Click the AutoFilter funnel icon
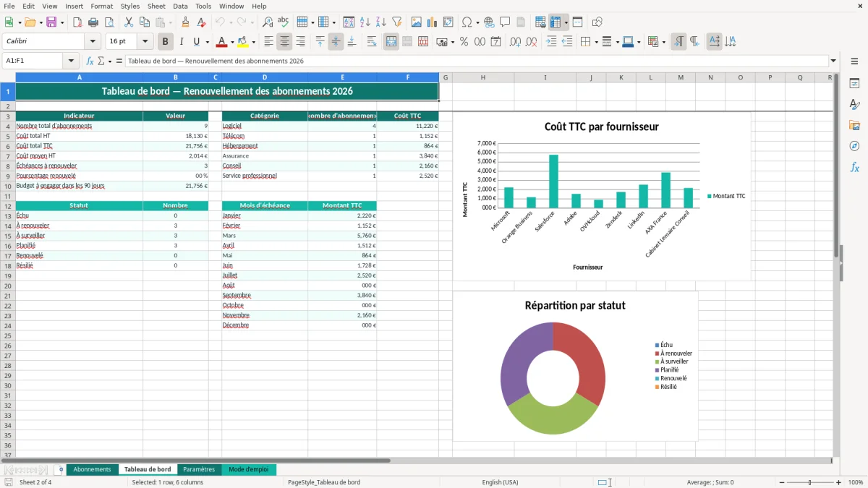 [396, 22]
